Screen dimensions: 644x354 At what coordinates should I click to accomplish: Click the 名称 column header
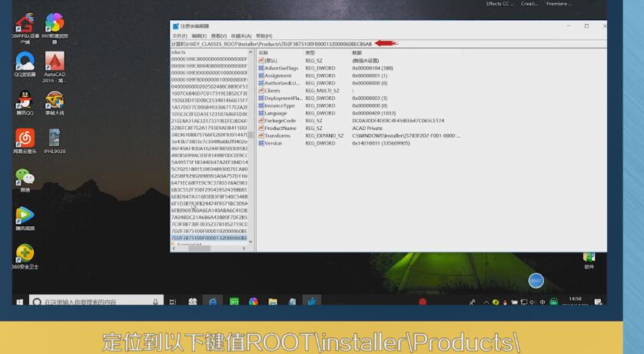264,52
